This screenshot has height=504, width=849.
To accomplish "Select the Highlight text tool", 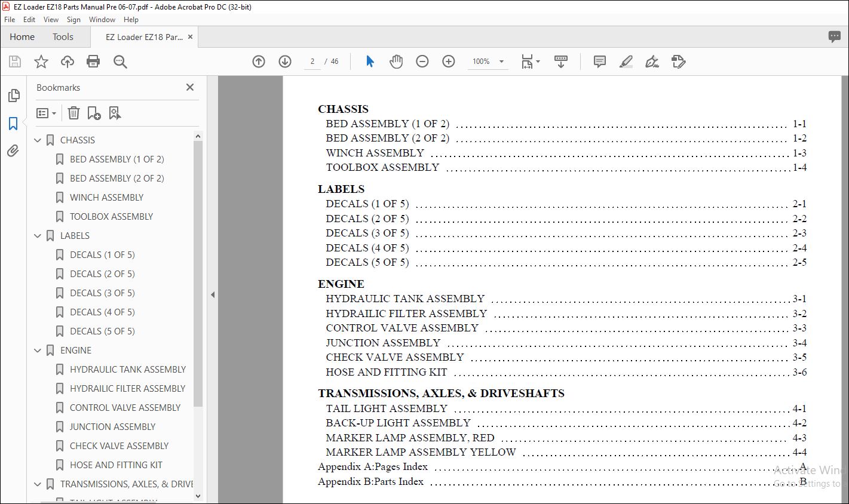I will point(626,62).
